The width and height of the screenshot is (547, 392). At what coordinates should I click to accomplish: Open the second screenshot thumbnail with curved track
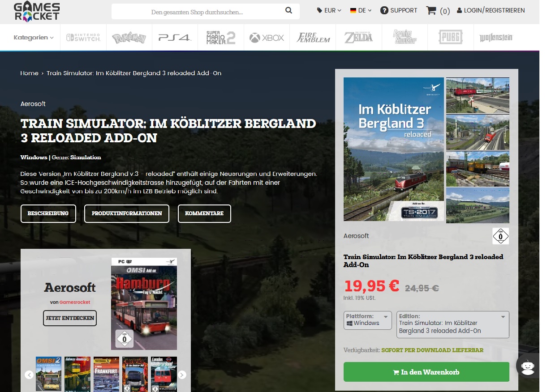pyautogui.click(x=478, y=132)
